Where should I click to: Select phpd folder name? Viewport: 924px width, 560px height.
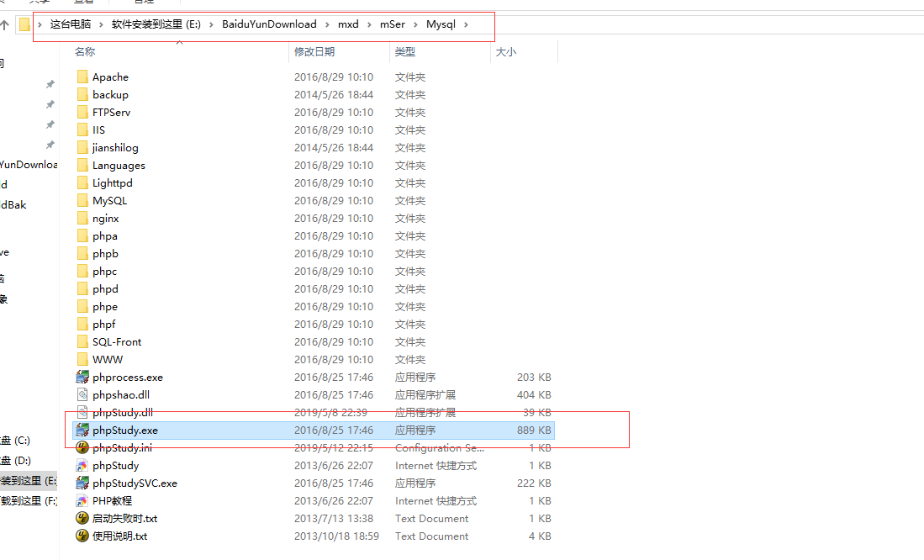point(105,289)
